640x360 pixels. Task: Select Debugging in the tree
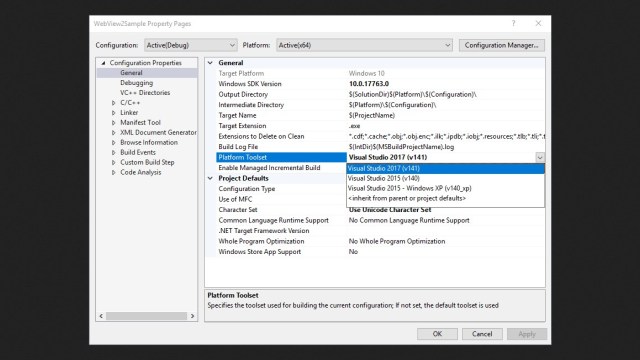(136, 83)
